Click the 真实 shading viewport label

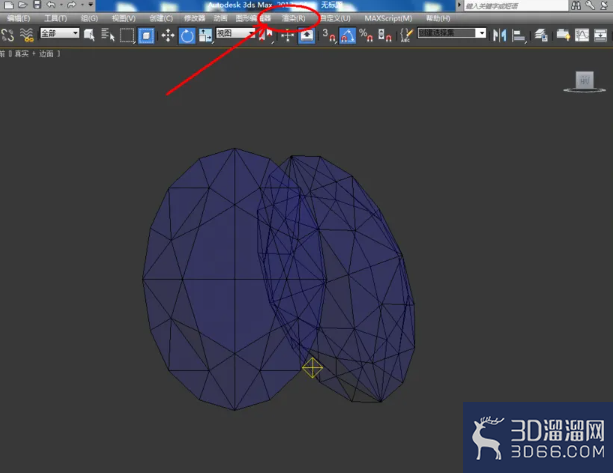point(22,54)
